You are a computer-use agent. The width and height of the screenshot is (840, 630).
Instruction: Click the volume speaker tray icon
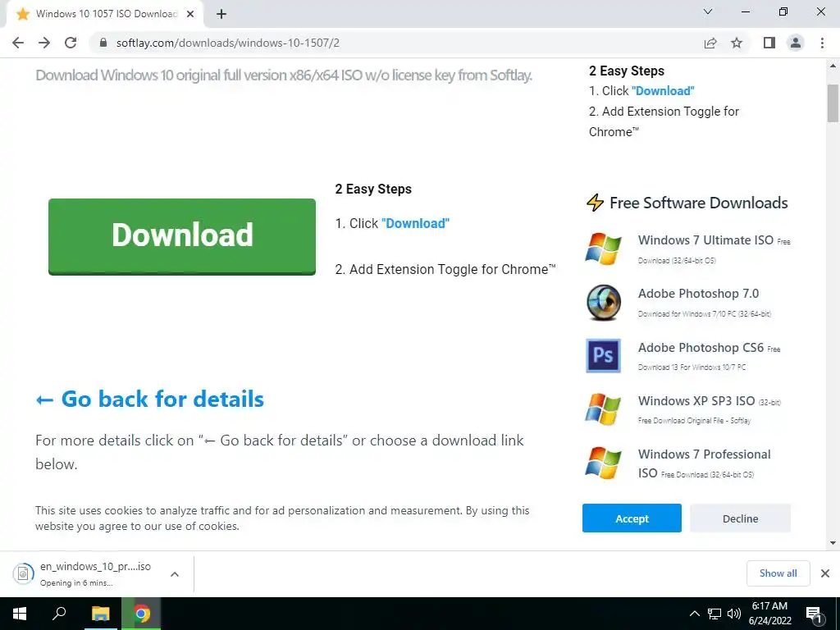734,614
